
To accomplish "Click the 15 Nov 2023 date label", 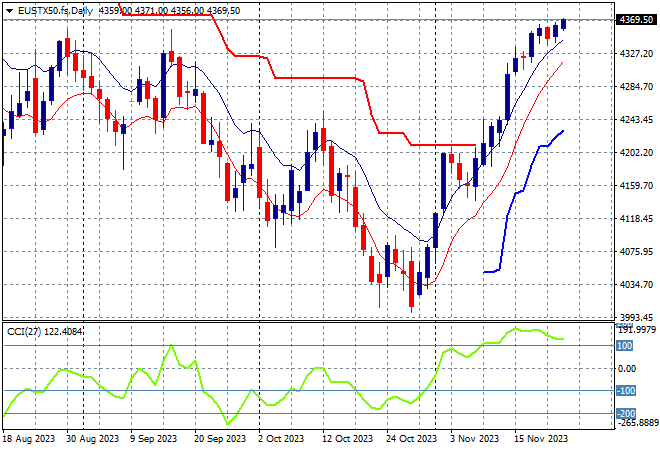I will (541, 439).
